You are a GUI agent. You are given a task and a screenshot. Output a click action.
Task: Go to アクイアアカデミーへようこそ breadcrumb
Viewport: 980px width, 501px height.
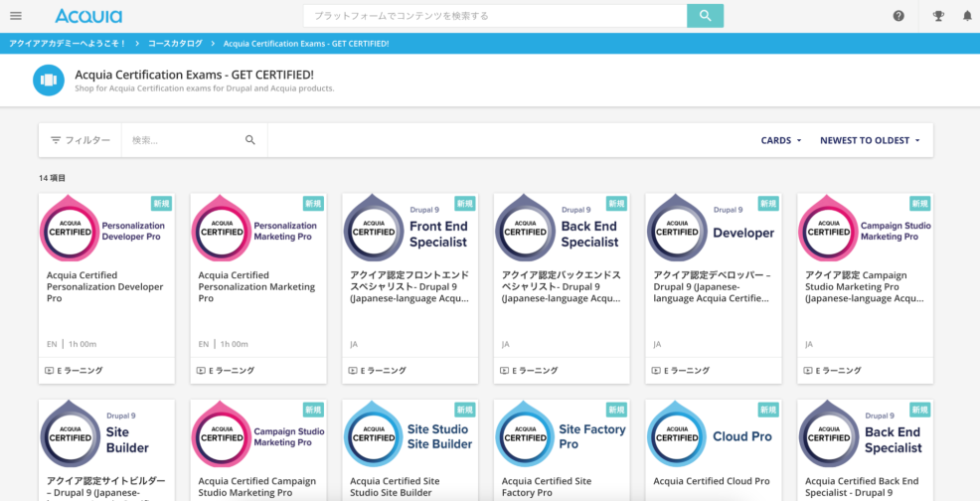(68, 43)
